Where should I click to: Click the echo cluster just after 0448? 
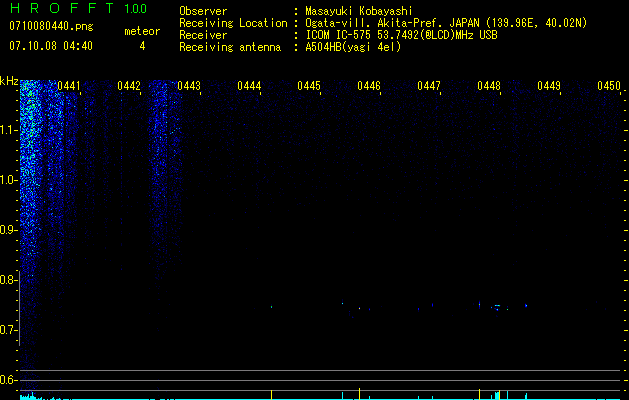coord(497,307)
